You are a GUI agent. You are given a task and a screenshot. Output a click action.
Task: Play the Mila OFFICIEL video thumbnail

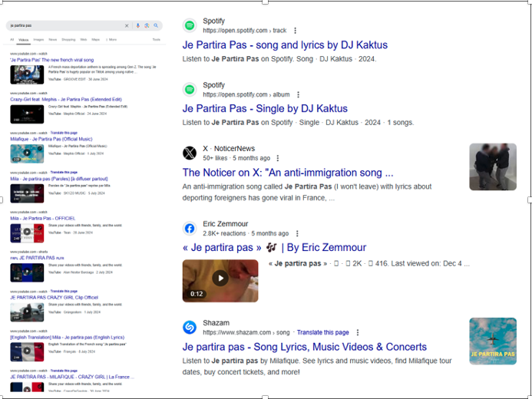(27, 233)
